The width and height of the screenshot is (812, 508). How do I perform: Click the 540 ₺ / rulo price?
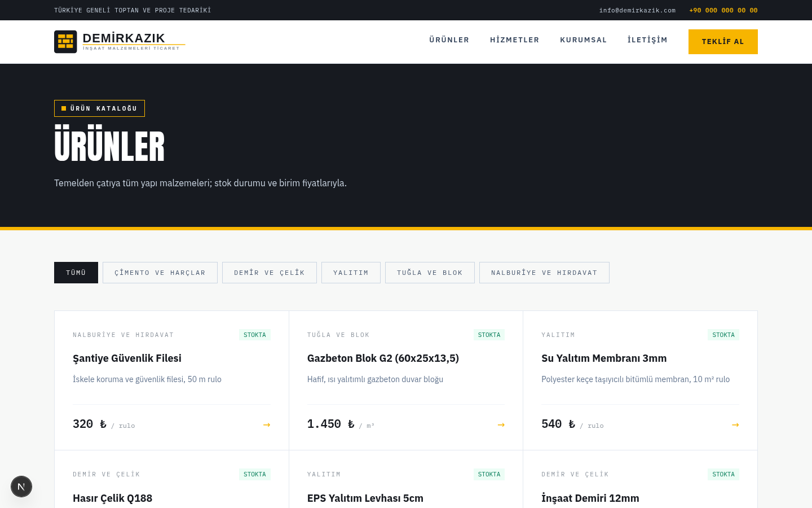coord(572,424)
